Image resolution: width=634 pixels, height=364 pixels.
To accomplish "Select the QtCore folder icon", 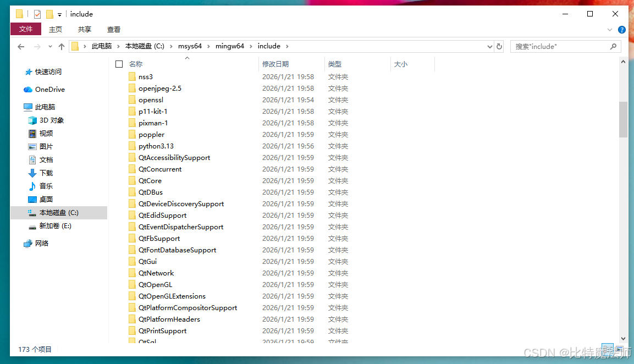I will coord(132,180).
